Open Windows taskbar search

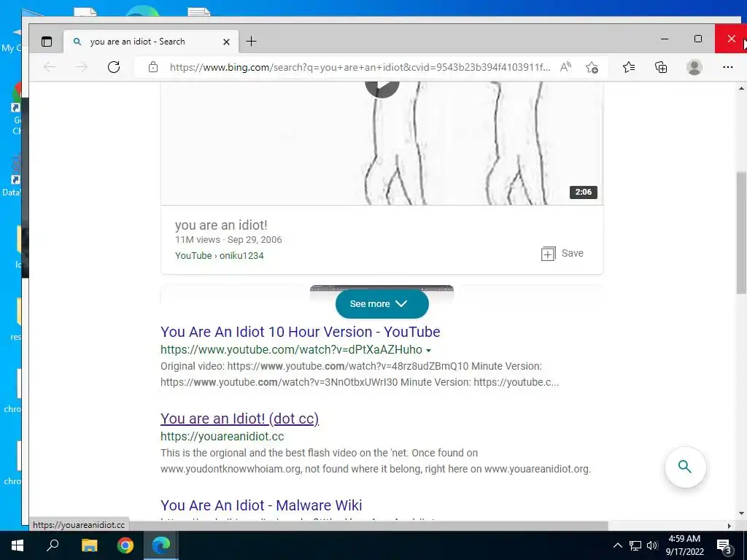click(x=53, y=545)
